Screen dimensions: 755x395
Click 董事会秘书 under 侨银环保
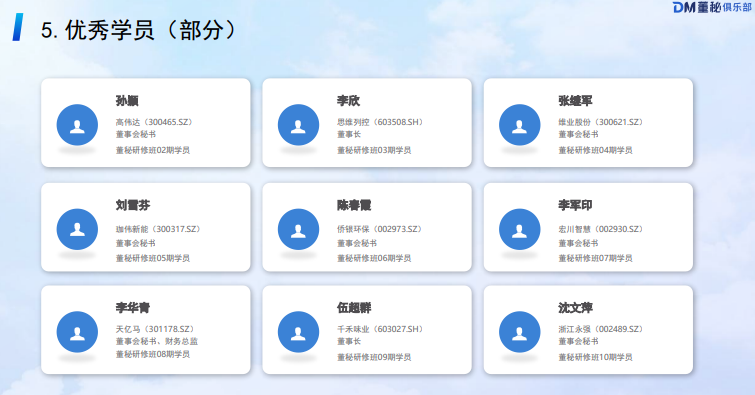[357, 243]
